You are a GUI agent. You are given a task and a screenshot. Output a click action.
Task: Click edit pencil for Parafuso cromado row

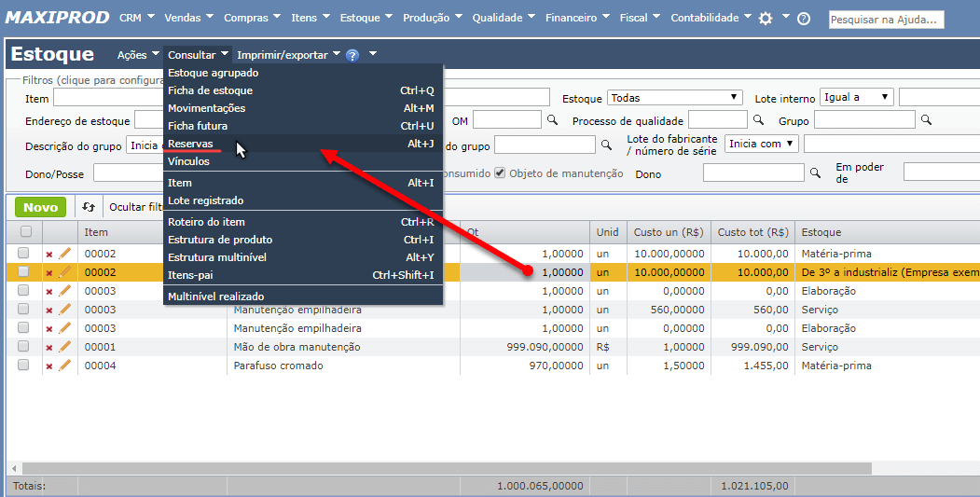[65, 366]
